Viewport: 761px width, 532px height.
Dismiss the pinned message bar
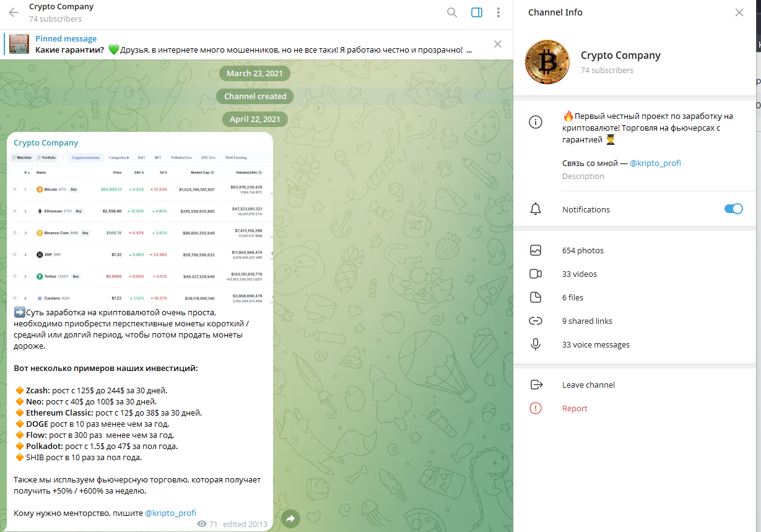(x=498, y=44)
